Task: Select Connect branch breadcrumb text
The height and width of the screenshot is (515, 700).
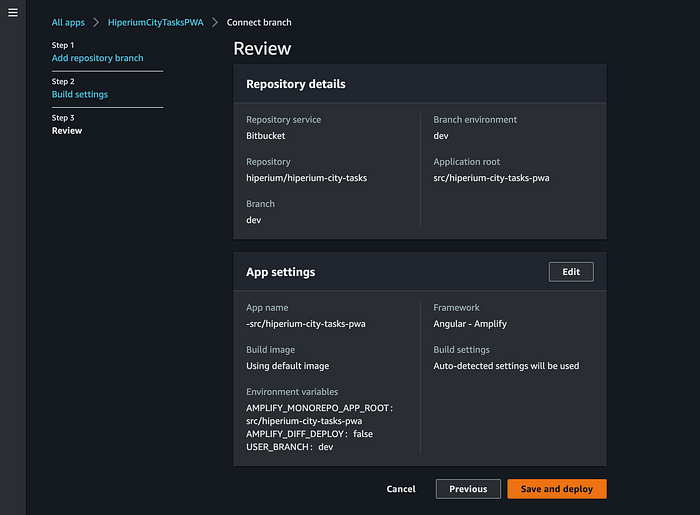Action: 259,22
